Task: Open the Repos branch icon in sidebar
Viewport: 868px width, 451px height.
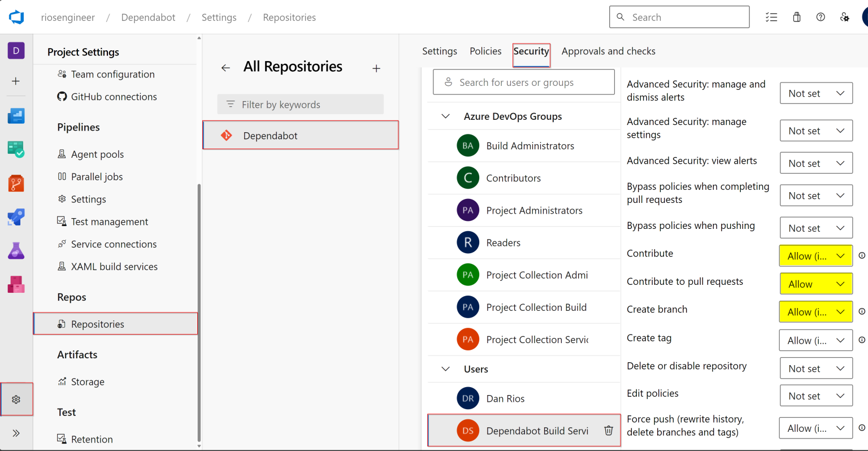Action: coord(16,183)
